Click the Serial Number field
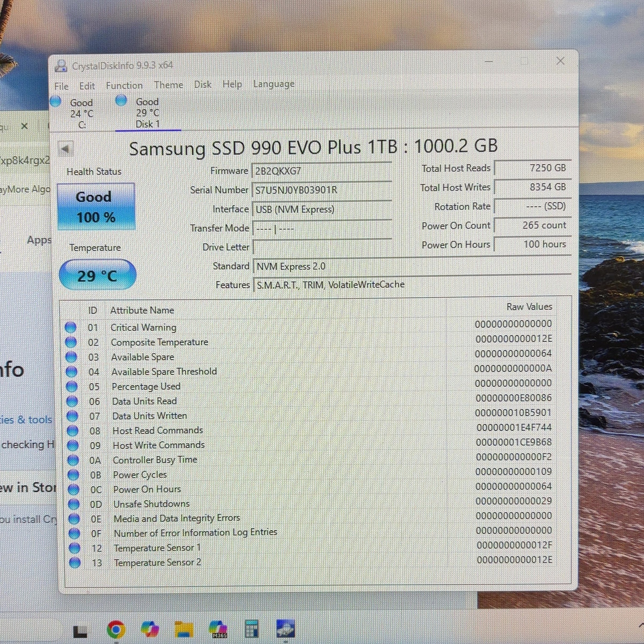This screenshot has width=644, height=644. (322, 190)
